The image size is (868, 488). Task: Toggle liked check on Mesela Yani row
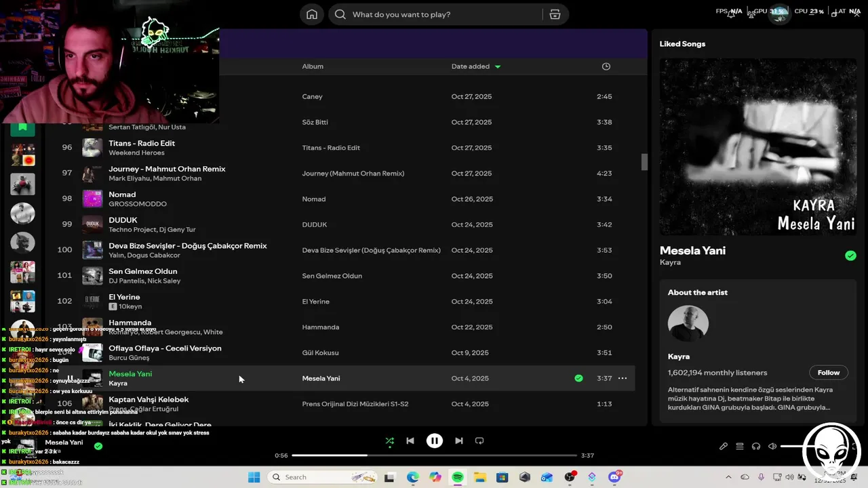pyautogui.click(x=578, y=378)
